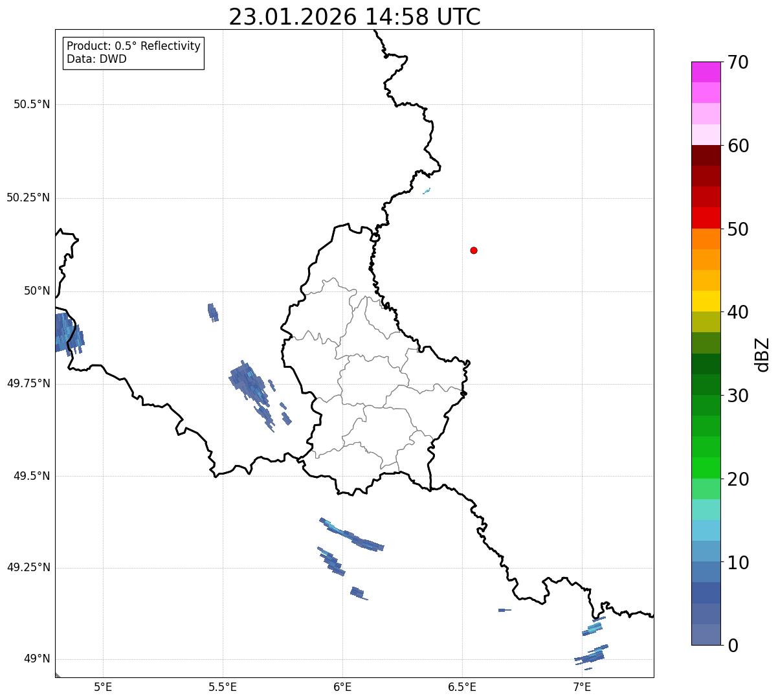Click the latitude label 50.5°N

click(x=32, y=105)
